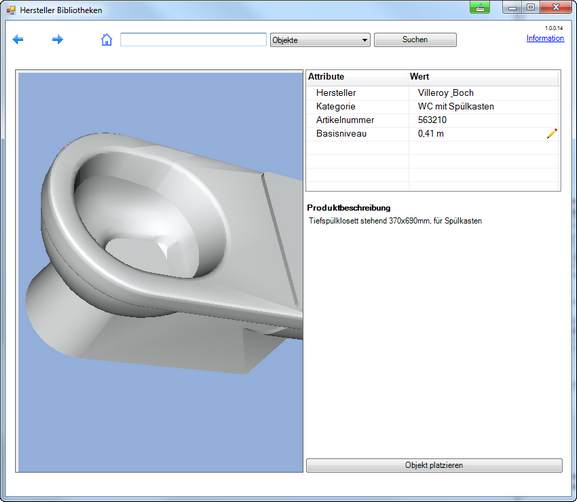Edit Basisniveau with the pencil icon
Viewport: 577px width, 502px height.
click(x=552, y=134)
